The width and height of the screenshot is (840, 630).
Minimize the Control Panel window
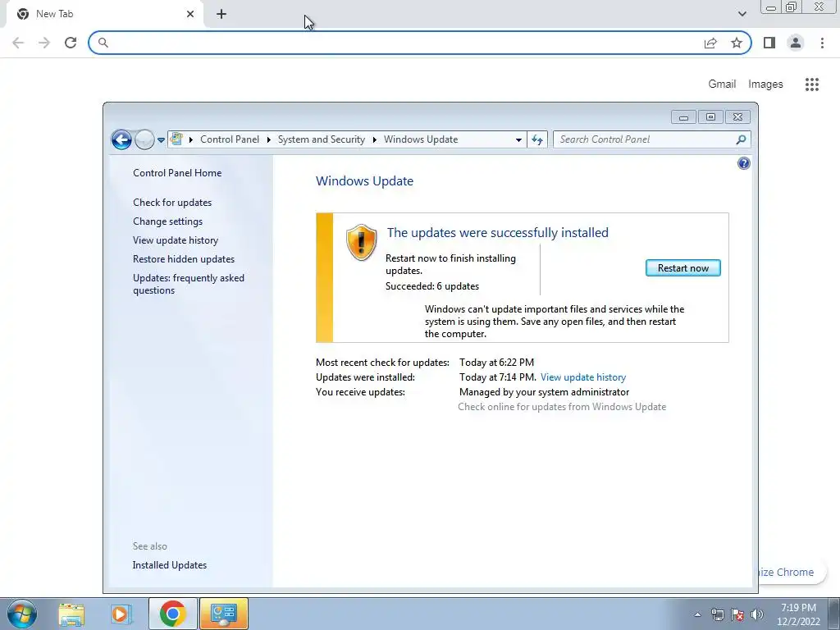683,116
